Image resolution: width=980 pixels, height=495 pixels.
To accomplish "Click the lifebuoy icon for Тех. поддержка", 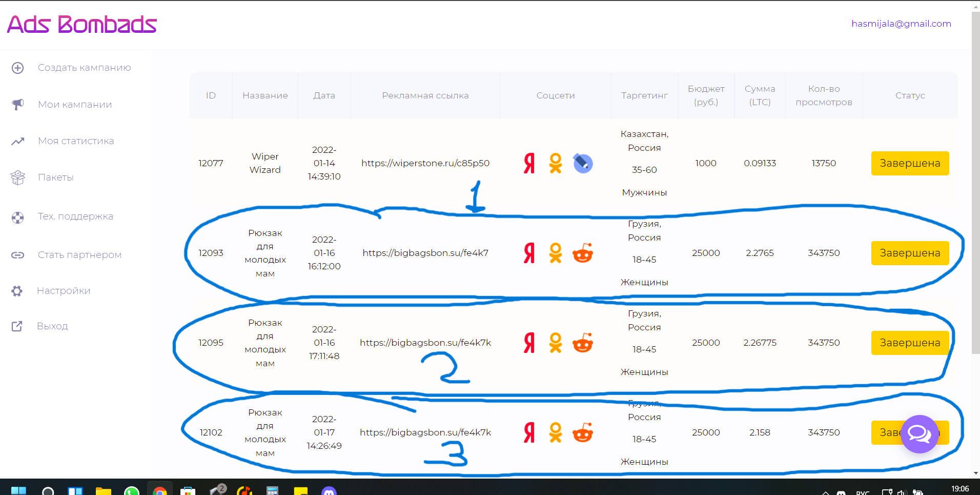I will (x=18, y=217).
